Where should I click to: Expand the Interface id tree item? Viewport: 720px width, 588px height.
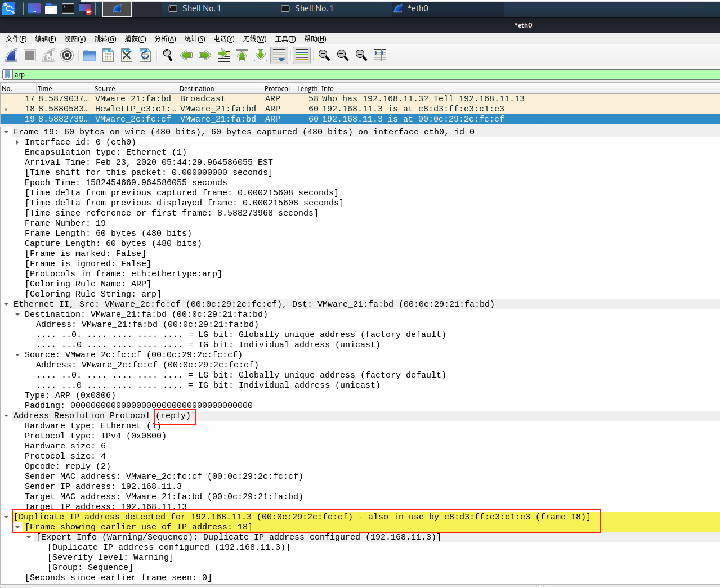point(17,142)
